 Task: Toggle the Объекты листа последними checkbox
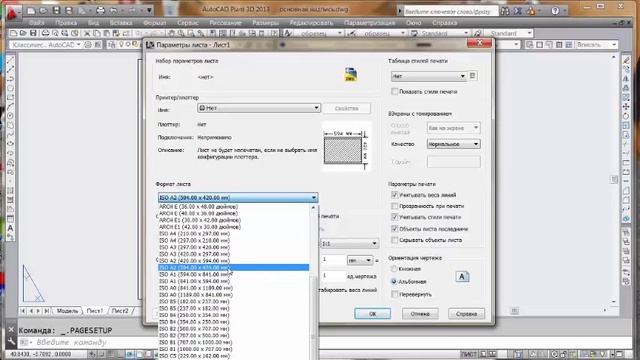coord(394,229)
